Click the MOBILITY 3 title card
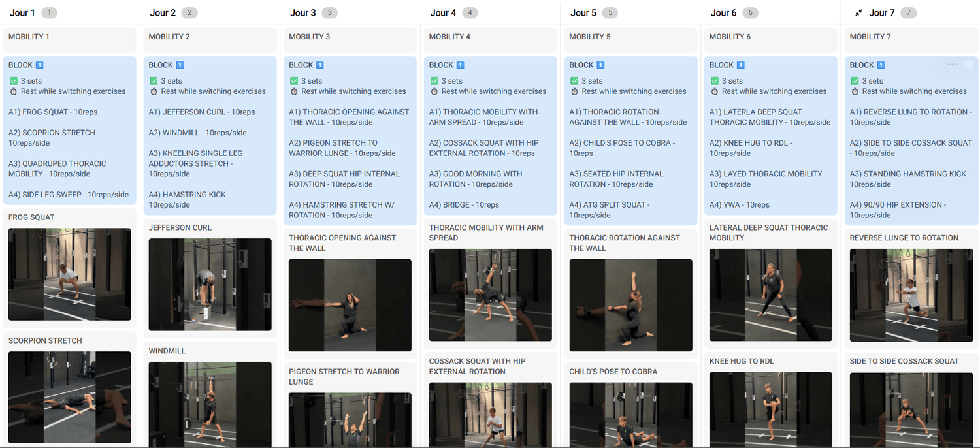Image resolution: width=980 pixels, height=448 pixels. coord(350,40)
